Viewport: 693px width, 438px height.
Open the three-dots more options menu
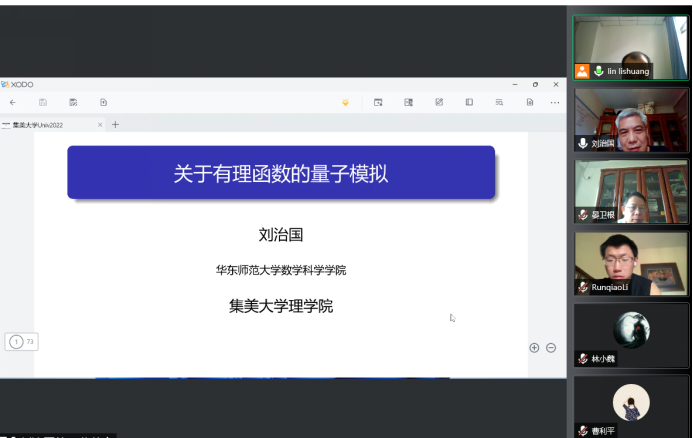[555, 102]
